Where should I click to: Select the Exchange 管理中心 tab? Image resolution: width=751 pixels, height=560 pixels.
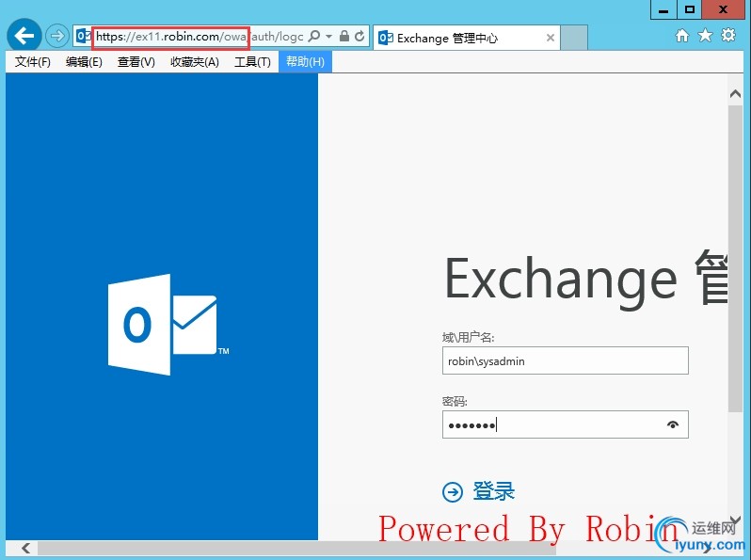tap(466, 38)
